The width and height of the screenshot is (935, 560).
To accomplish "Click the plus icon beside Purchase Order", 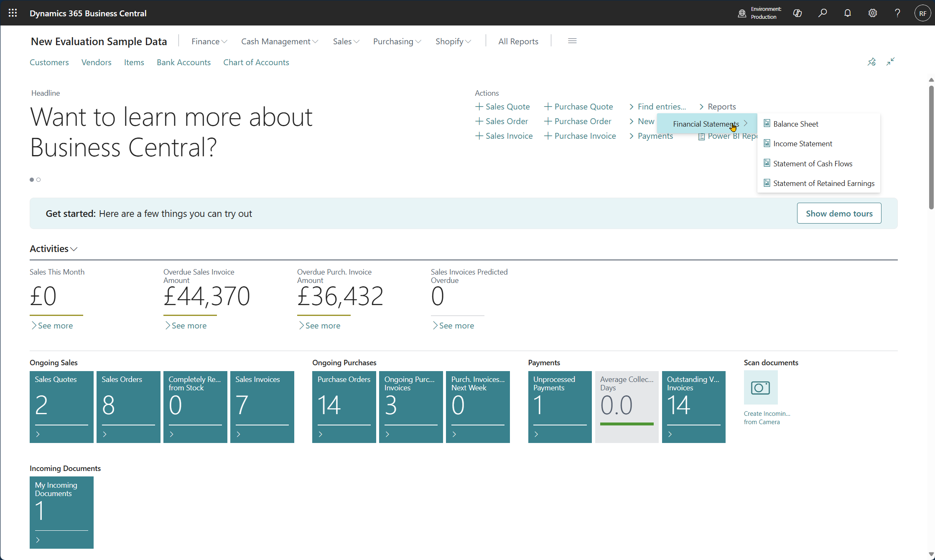I will pos(548,121).
